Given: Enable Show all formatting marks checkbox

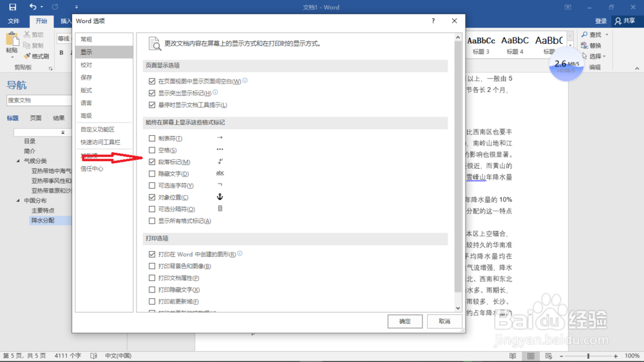Looking at the screenshot, I should 152,221.
